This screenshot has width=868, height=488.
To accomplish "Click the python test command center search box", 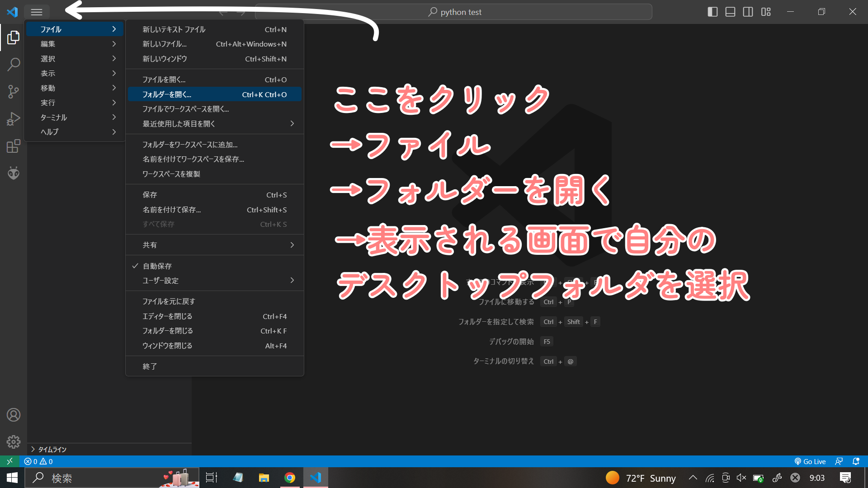I will click(454, 12).
